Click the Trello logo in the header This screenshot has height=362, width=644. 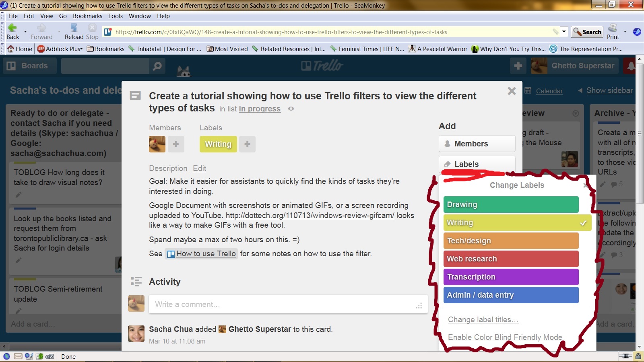[x=322, y=66]
